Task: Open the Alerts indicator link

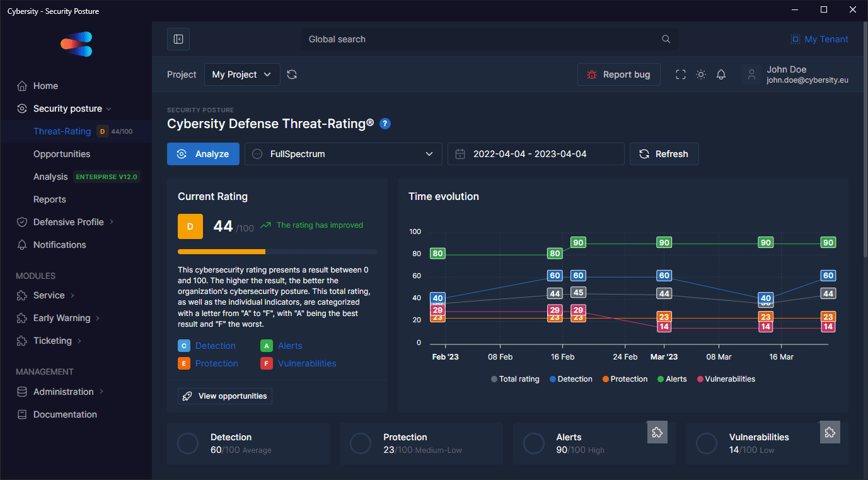Action: pos(290,346)
